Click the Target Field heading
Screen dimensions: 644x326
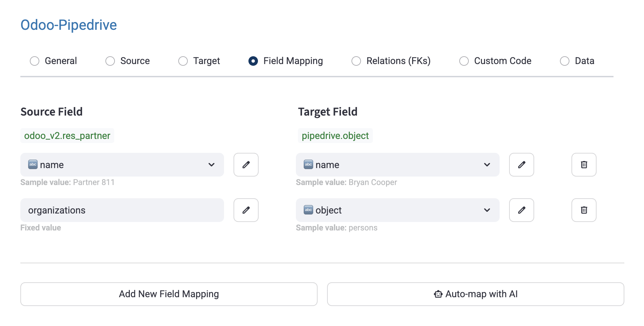[x=328, y=112]
